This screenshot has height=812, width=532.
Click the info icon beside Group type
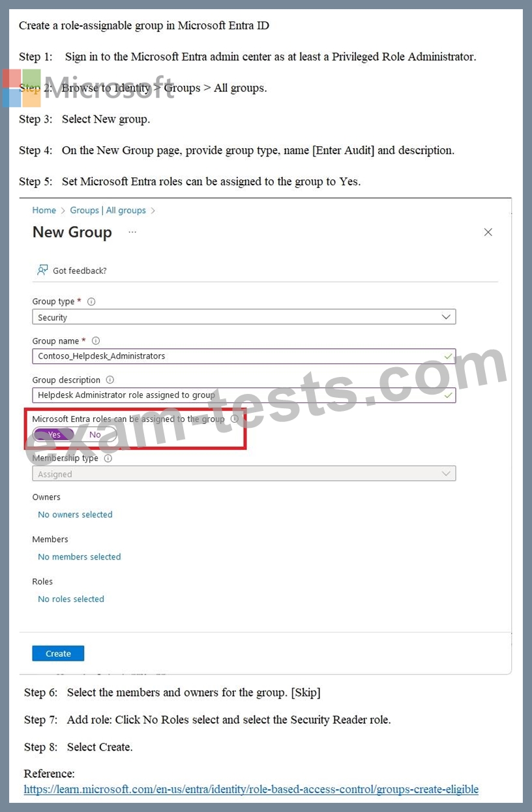click(x=91, y=302)
